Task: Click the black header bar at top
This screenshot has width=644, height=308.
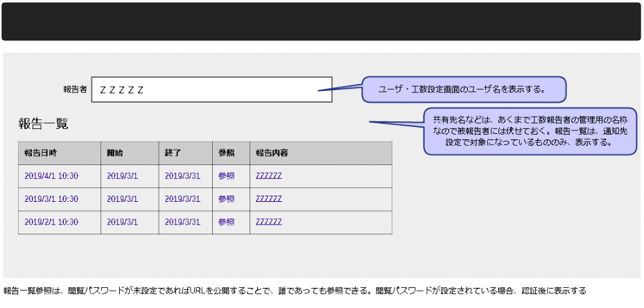Action: coord(321,22)
